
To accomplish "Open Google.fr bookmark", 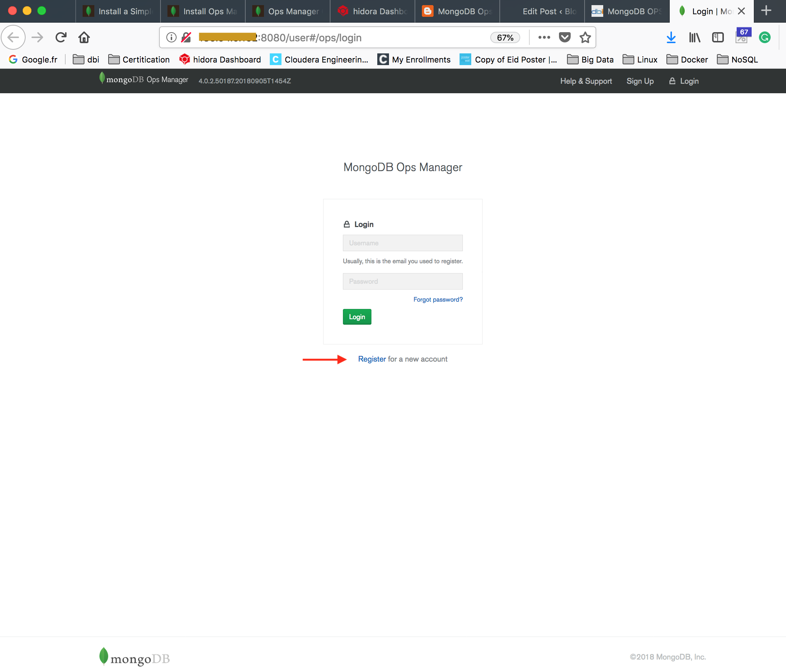I will point(33,59).
